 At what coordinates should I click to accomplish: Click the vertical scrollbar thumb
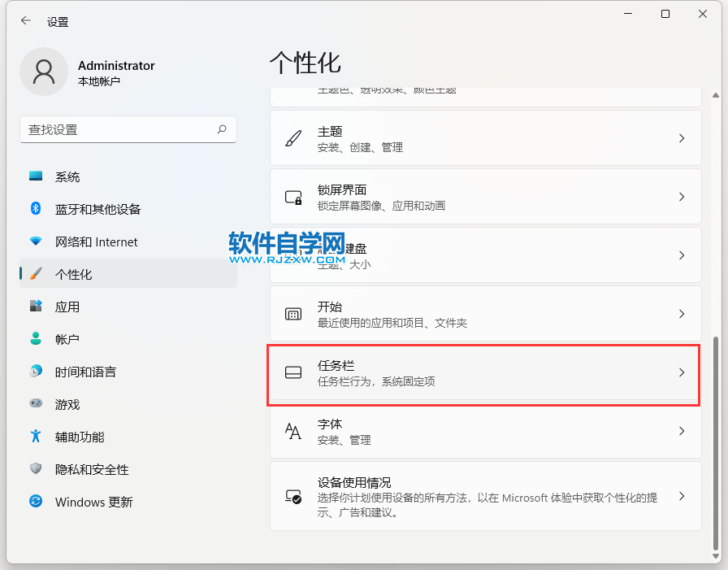(x=716, y=442)
